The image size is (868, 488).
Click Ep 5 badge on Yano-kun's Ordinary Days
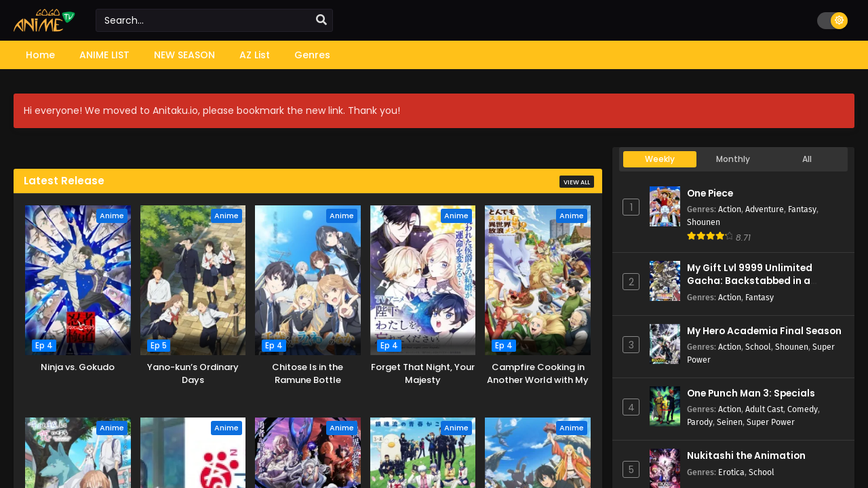(159, 346)
